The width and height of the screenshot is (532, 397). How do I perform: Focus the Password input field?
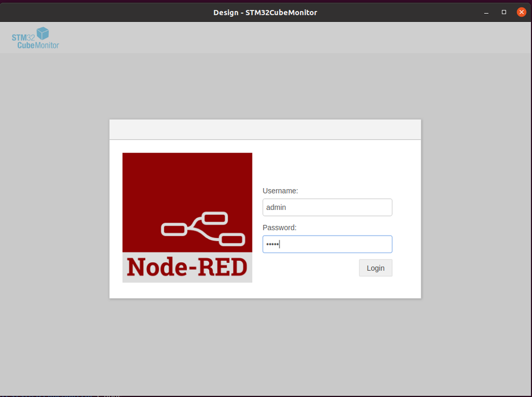(328, 244)
